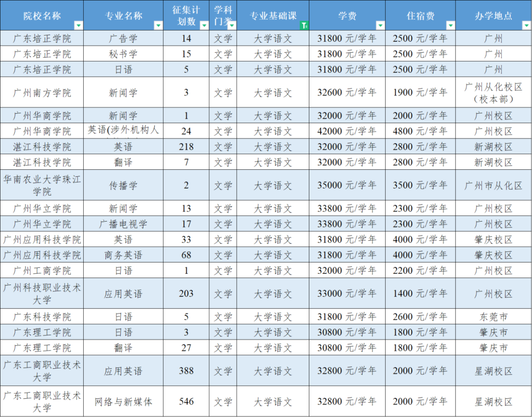Click the plan count cell 14
The height and width of the screenshot is (417, 532).
tap(186, 38)
